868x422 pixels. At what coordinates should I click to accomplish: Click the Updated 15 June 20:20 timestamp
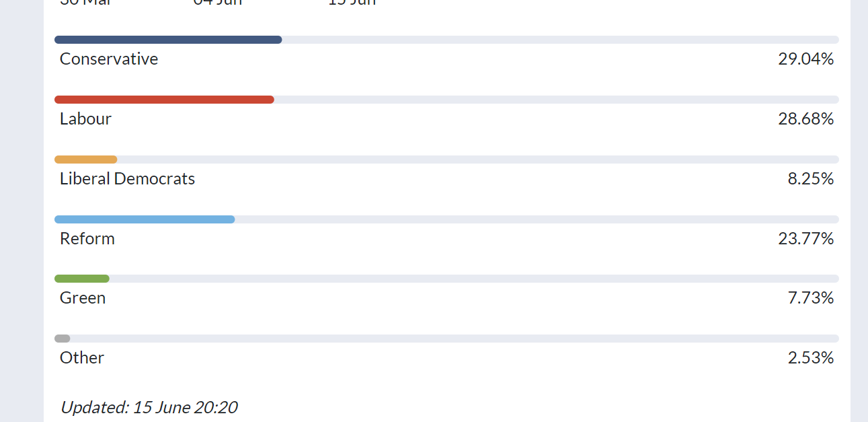click(x=149, y=407)
